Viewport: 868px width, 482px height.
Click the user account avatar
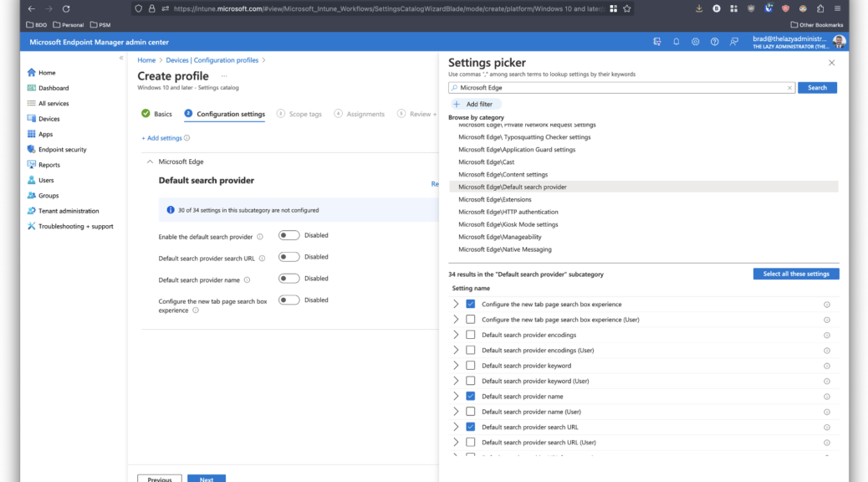click(839, 42)
